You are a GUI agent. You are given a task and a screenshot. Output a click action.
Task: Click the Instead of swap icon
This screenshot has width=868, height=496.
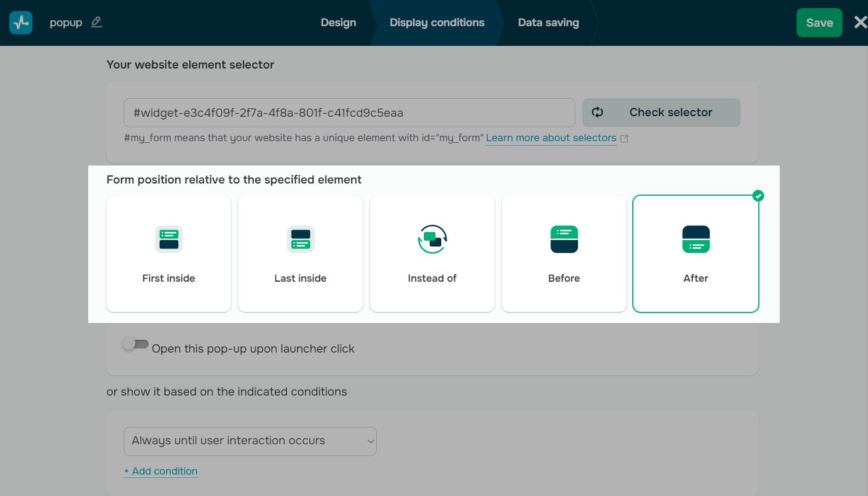pos(432,239)
